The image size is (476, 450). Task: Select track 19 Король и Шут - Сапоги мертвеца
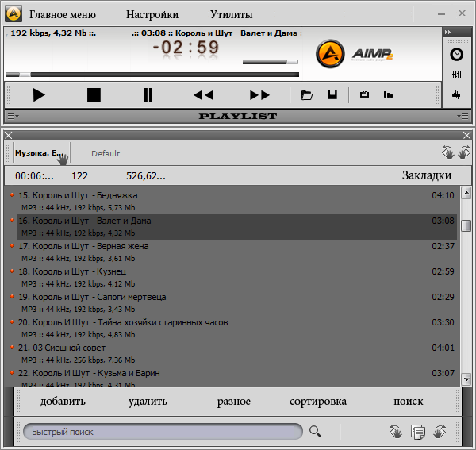point(236,302)
